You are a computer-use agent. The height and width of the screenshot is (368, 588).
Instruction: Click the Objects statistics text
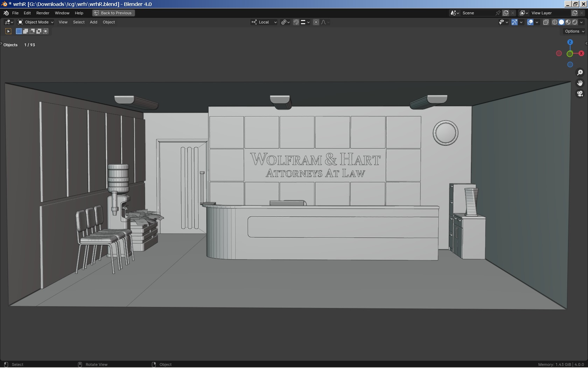coord(10,45)
